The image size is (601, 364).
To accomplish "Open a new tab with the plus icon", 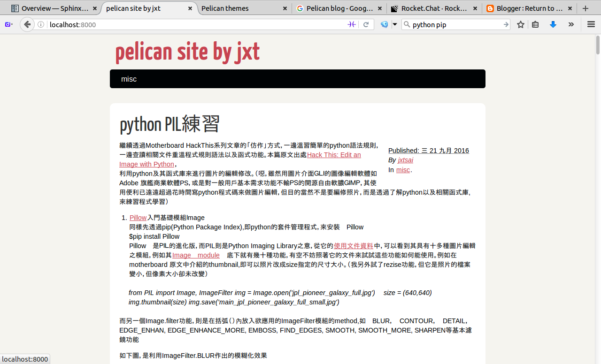I will pos(585,8).
